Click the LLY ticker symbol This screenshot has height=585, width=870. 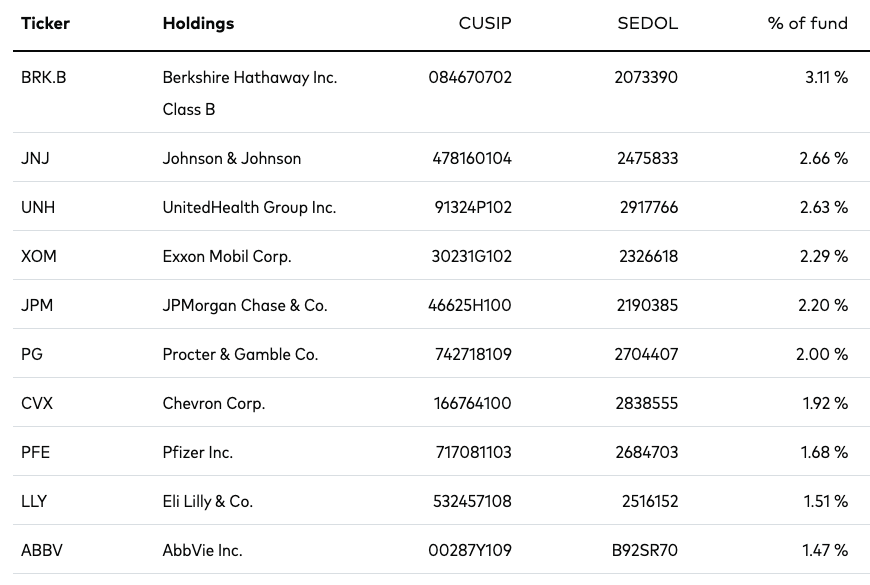[x=34, y=501]
